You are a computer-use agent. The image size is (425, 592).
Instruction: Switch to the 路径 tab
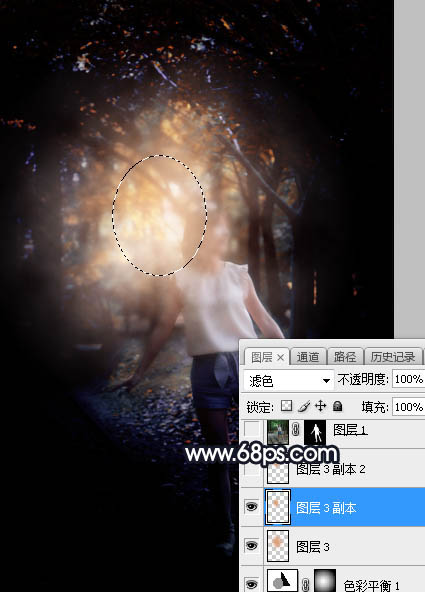pyautogui.click(x=345, y=357)
